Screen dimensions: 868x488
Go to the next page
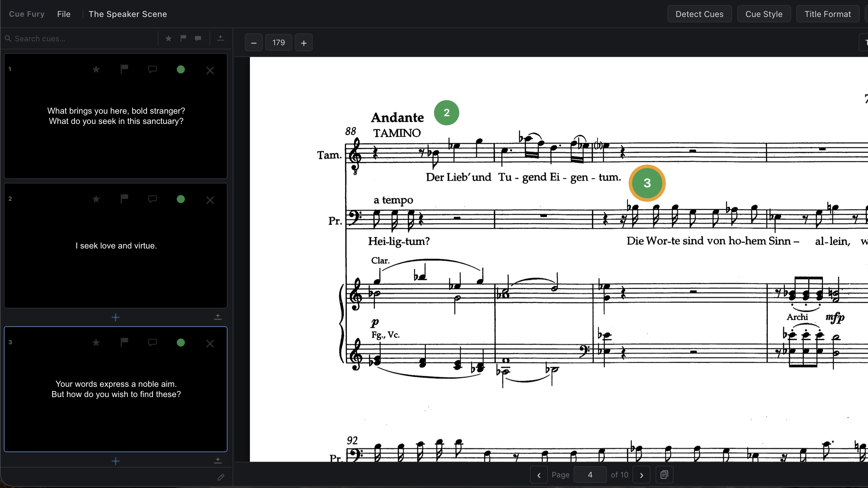coord(641,475)
